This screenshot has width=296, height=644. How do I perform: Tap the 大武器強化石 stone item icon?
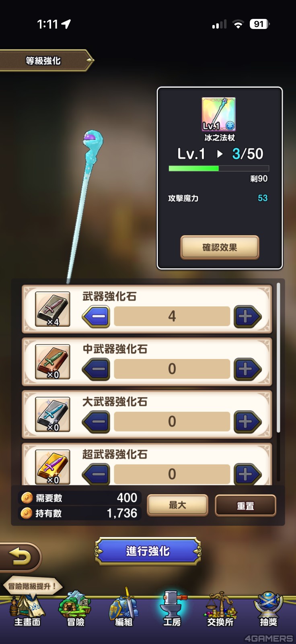pyautogui.click(x=53, y=414)
